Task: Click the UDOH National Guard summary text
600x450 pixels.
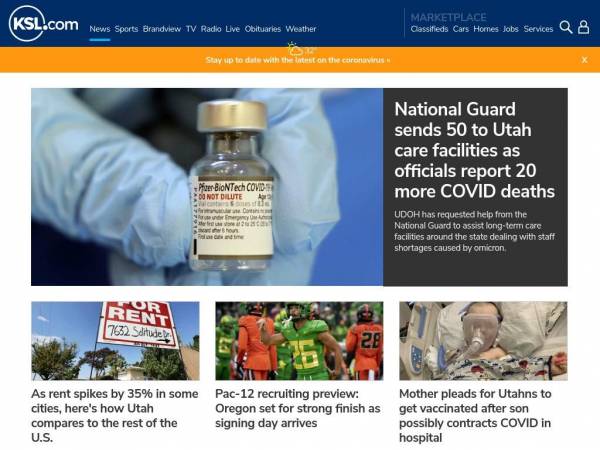Action: coord(474,231)
